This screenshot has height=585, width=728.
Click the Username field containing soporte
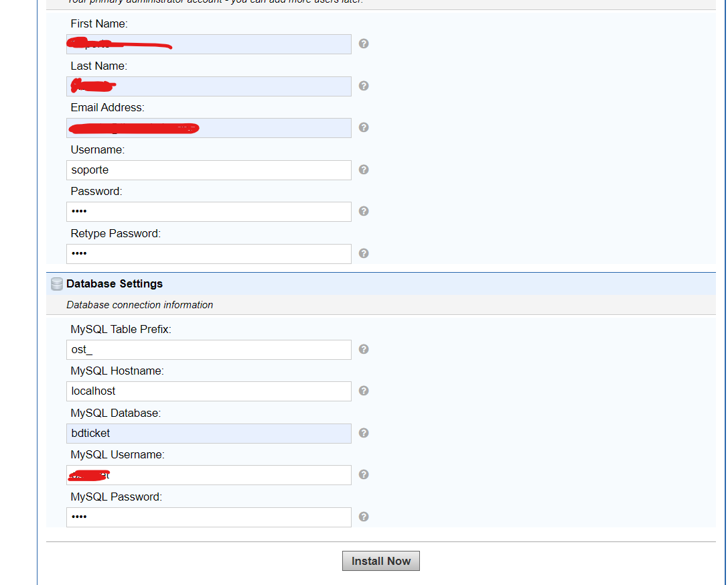(x=209, y=170)
